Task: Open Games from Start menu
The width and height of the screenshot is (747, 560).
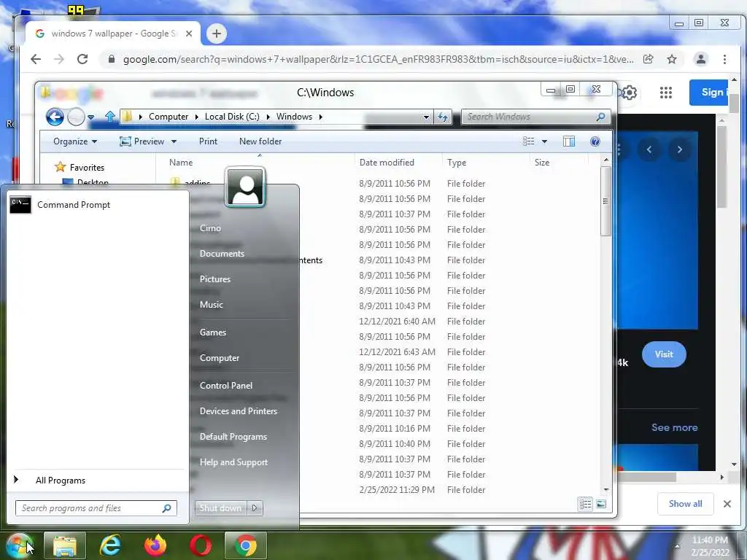Action: click(213, 332)
